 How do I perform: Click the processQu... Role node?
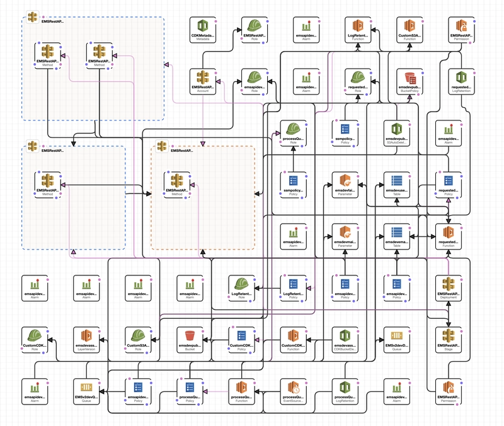click(293, 134)
